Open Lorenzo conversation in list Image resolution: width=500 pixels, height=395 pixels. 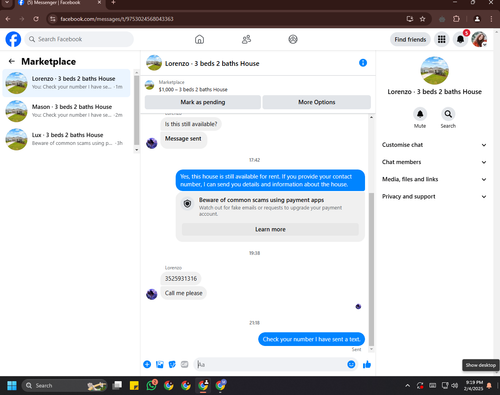tap(66, 83)
